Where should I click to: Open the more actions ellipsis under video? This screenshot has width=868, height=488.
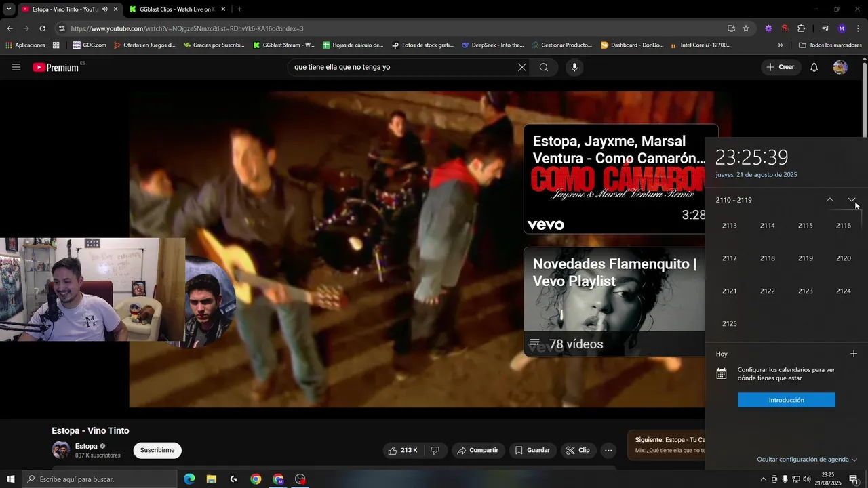(608, 450)
